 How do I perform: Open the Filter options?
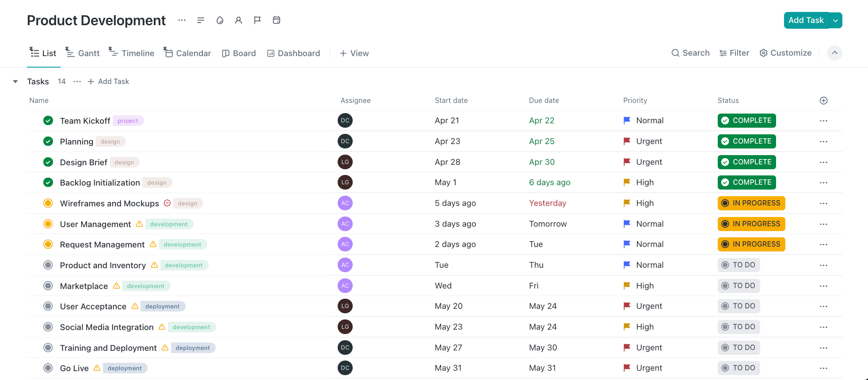[x=734, y=53]
